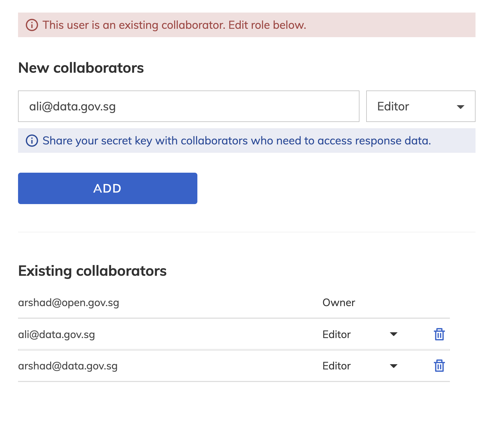
Task: Click the New collaborators heading
Action: pos(81,68)
